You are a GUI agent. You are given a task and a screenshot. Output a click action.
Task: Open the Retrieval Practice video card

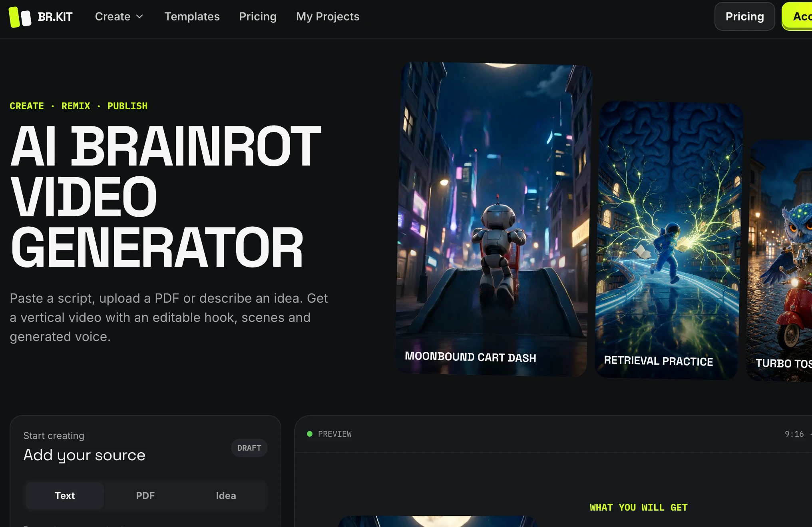[x=669, y=240]
